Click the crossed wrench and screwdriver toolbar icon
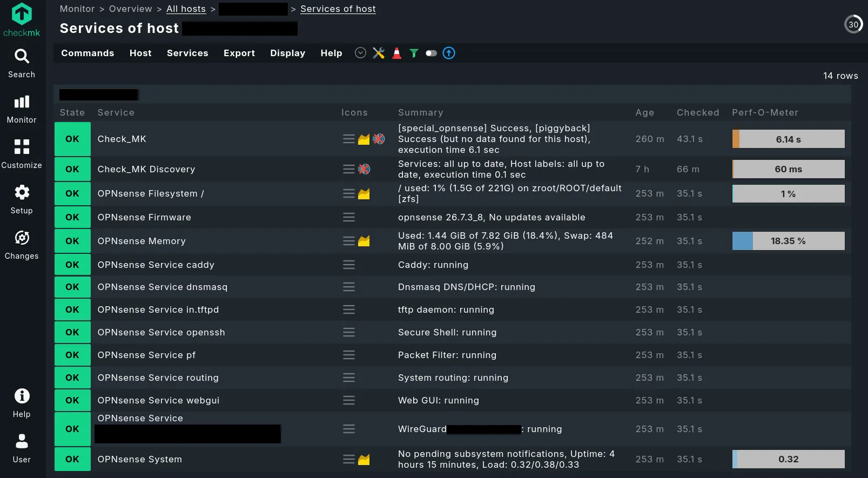868x478 pixels. coord(379,53)
